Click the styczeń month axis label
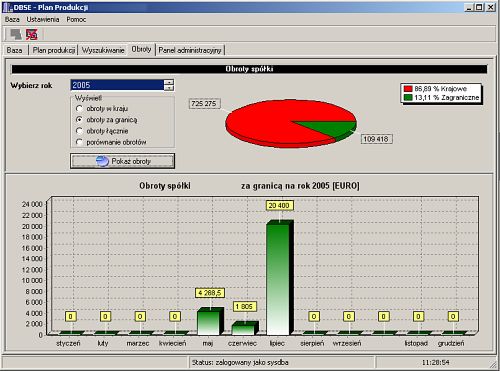This screenshot has height=371, width=500. tap(68, 343)
